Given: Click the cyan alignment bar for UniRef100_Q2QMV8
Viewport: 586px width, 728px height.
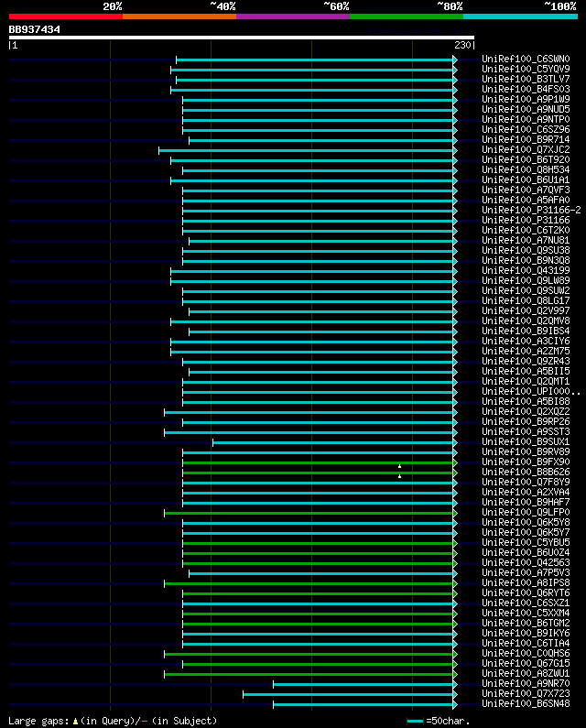Looking at the screenshot, I should point(312,321).
